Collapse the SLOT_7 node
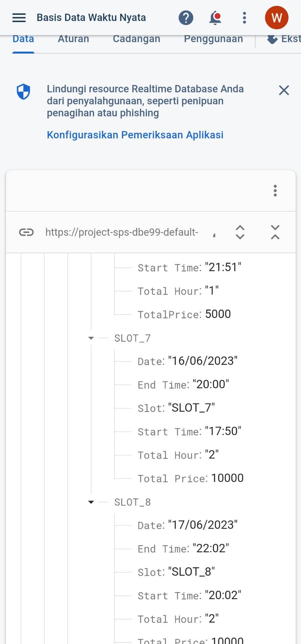301x644 pixels. point(91,338)
